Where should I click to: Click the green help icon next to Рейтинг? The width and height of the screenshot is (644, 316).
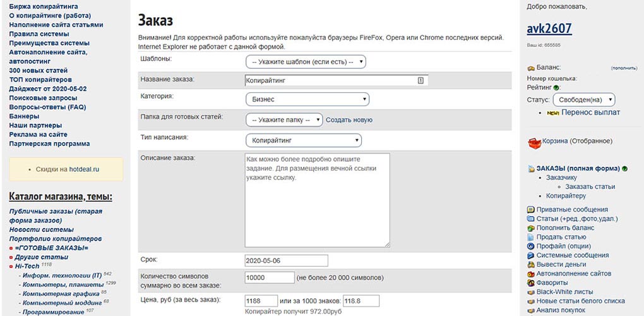pyautogui.click(x=556, y=87)
